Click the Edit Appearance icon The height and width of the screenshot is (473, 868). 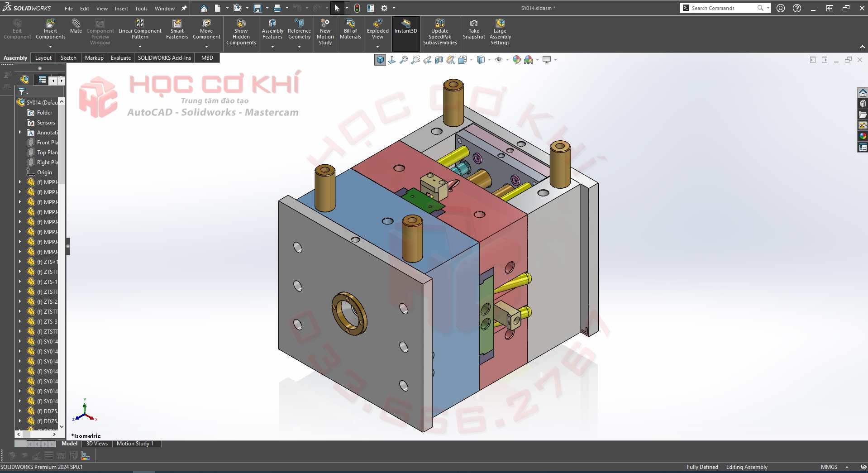point(516,60)
